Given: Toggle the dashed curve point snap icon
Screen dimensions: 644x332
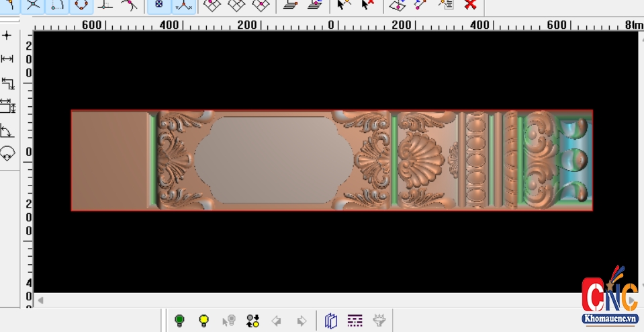Looking at the screenshot, I should (x=57, y=5).
